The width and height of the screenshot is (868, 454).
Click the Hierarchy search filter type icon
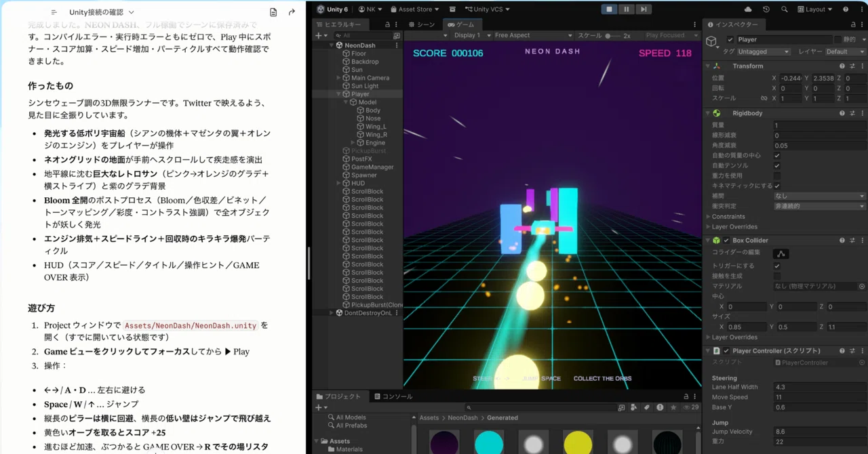(397, 35)
